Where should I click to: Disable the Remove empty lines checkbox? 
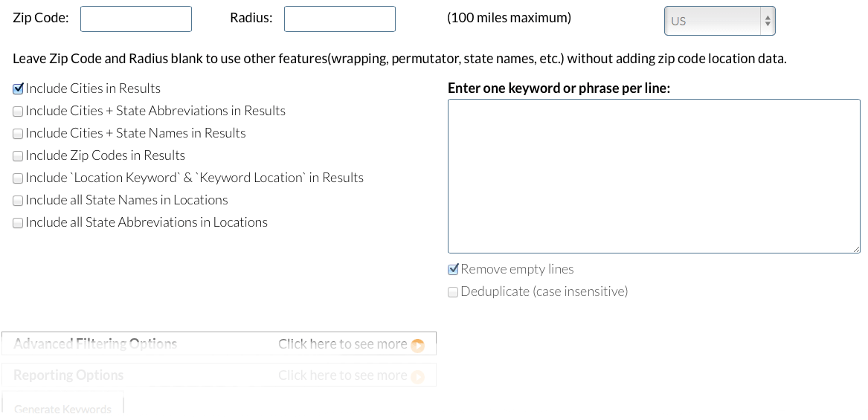[x=453, y=270]
